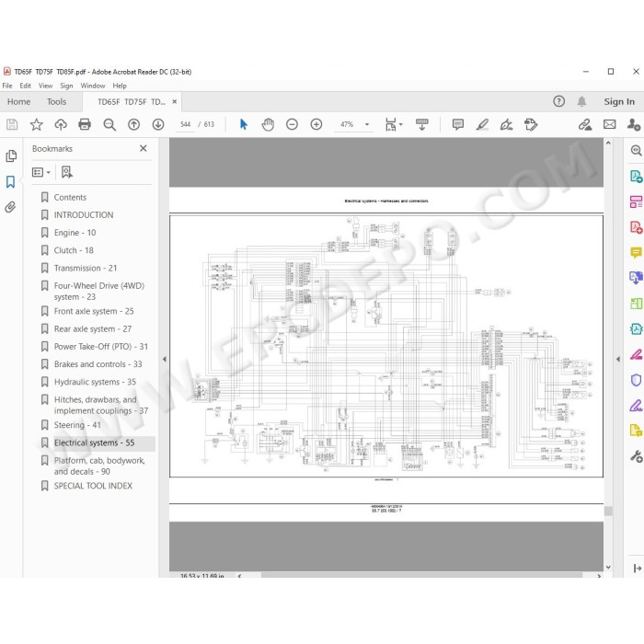View notifications bell
This screenshot has height=644, width=644.
point(581,101)
